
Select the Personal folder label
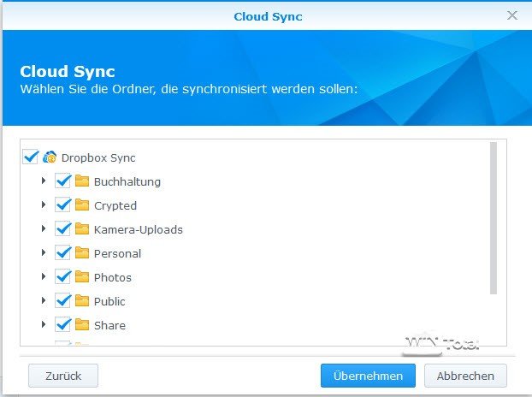[x=117, y=253]
